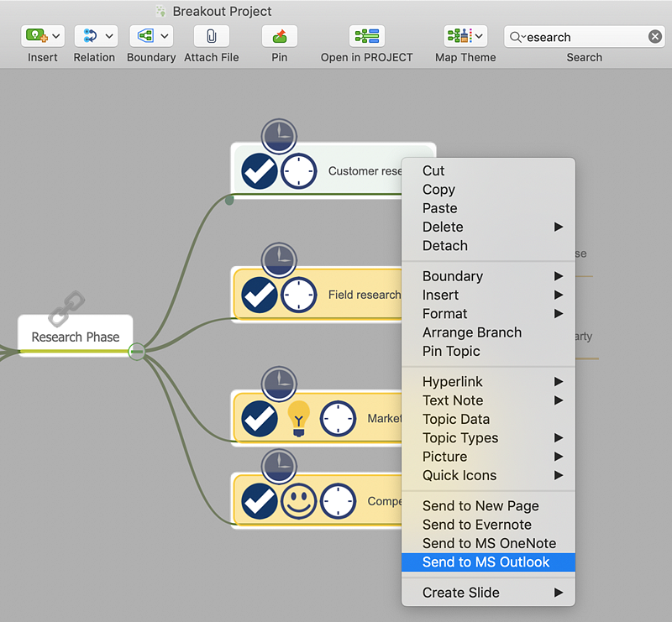672x622 pixels.
Task: Click the white clock icon in Field research
Action: click(298, 295)
